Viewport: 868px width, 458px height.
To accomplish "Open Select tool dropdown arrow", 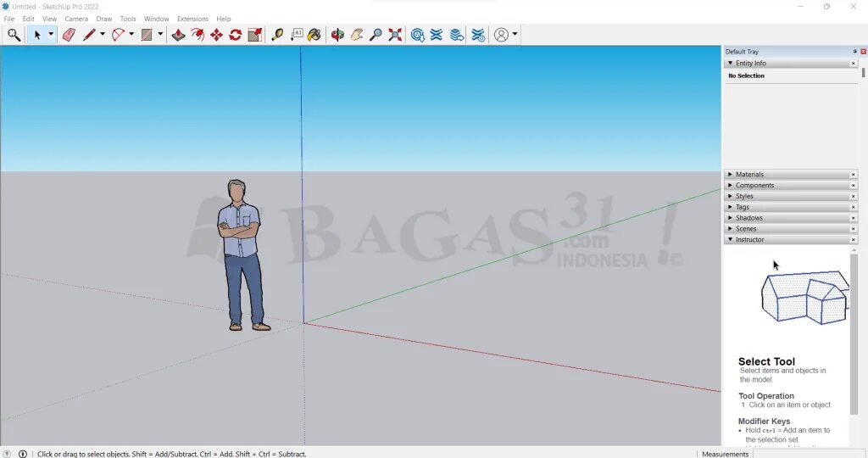I will (x=51, y=34).
